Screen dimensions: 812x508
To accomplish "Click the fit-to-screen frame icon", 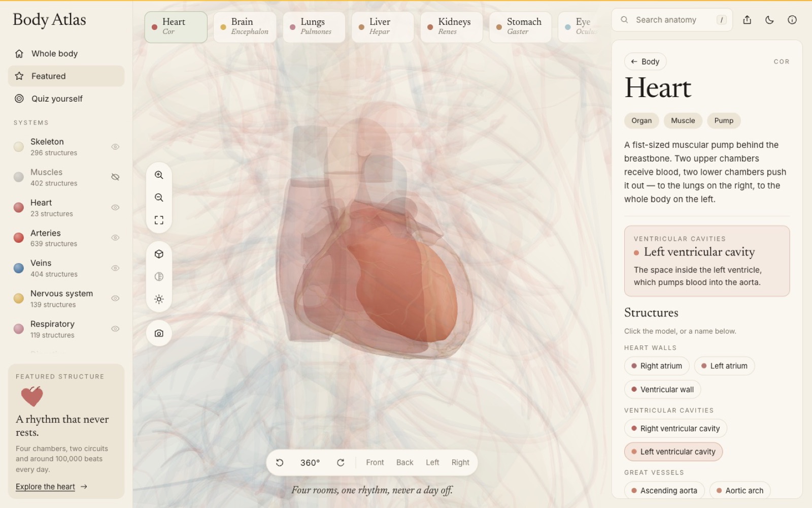I will pyautogui.click(x=159, y=220).
